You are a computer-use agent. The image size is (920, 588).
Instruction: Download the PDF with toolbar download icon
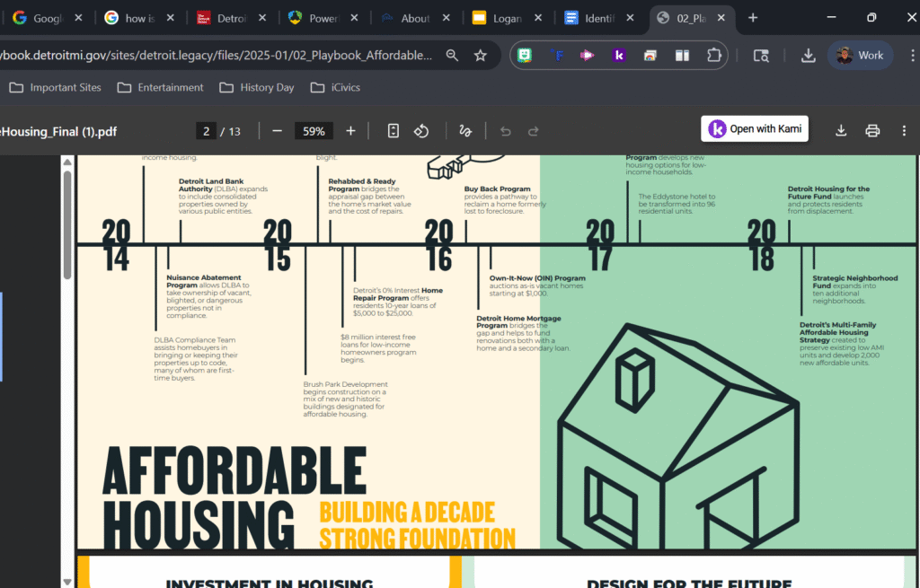coord(841,131)
